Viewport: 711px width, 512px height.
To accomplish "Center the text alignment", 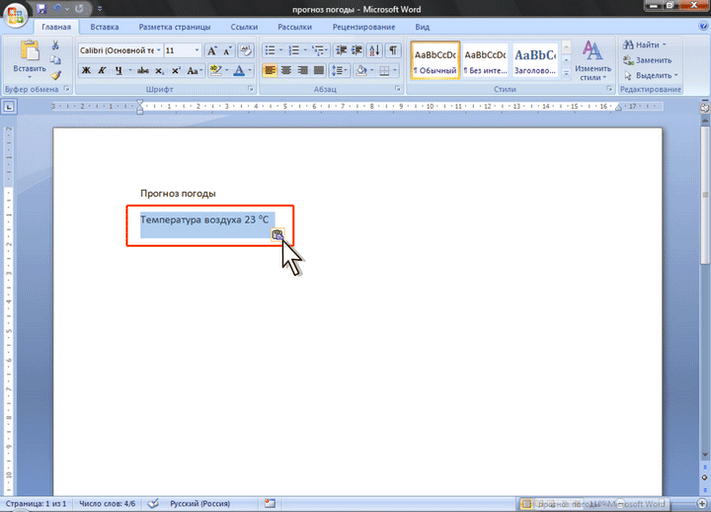I will coord(286,71).
